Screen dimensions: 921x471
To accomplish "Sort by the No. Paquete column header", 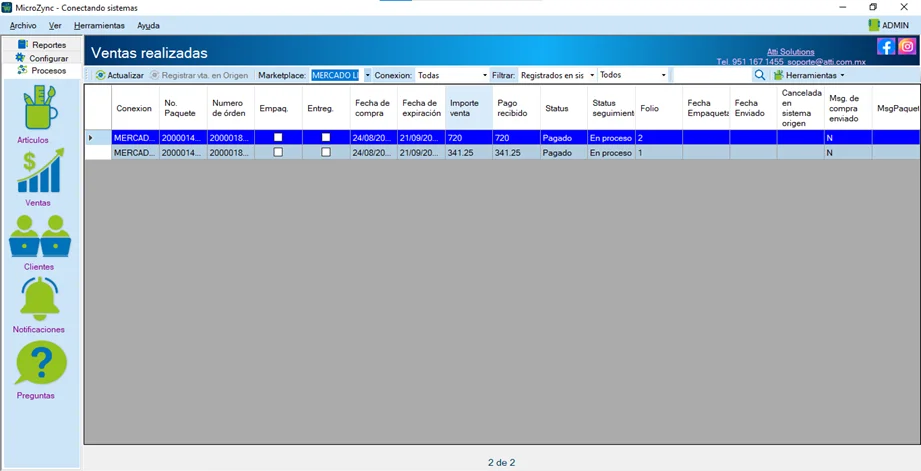I will [183, 108].
